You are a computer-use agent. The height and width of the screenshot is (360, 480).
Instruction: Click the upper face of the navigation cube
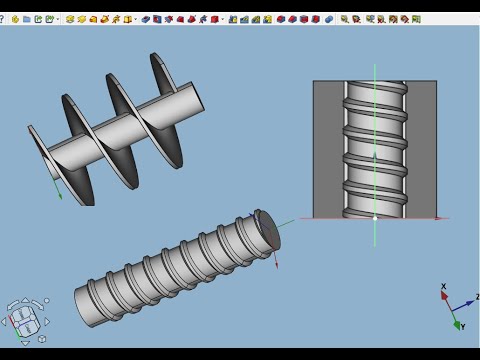point(22,313)
